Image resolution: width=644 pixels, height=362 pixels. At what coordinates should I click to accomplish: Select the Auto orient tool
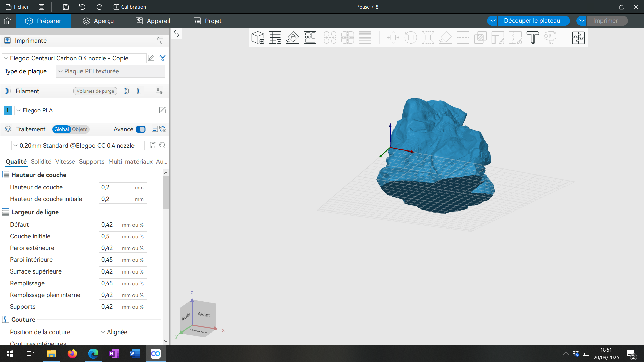coord(292,38)
